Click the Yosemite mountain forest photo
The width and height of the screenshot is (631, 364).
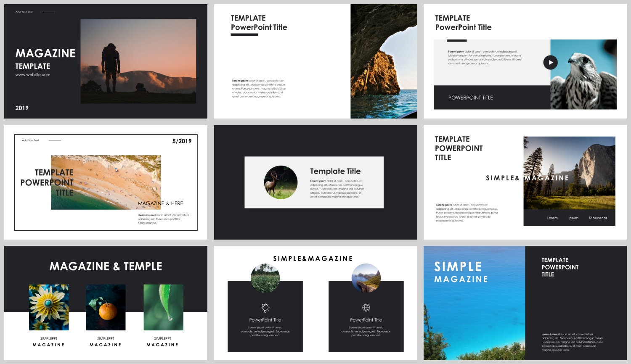point(569,173)
